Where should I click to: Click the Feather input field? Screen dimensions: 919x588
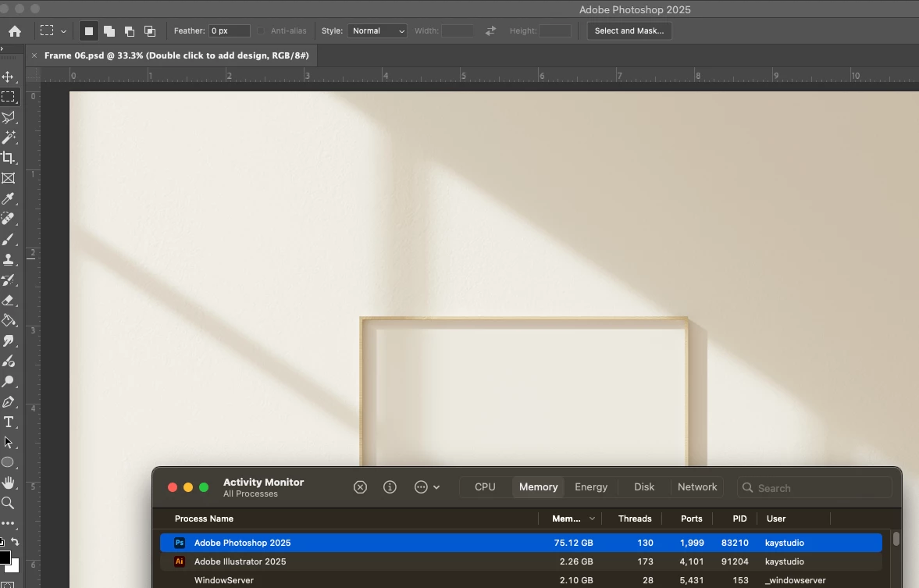pyautogui.click(x=229, y=31)
